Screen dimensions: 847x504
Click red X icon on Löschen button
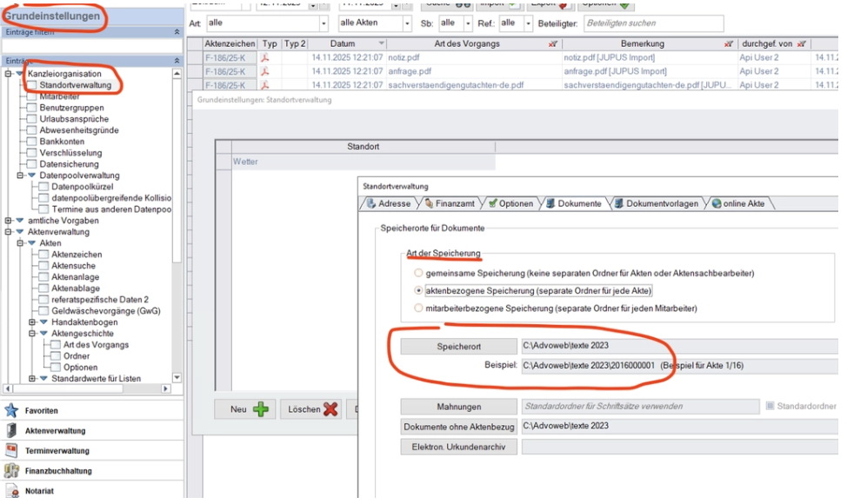pos(330,409)
